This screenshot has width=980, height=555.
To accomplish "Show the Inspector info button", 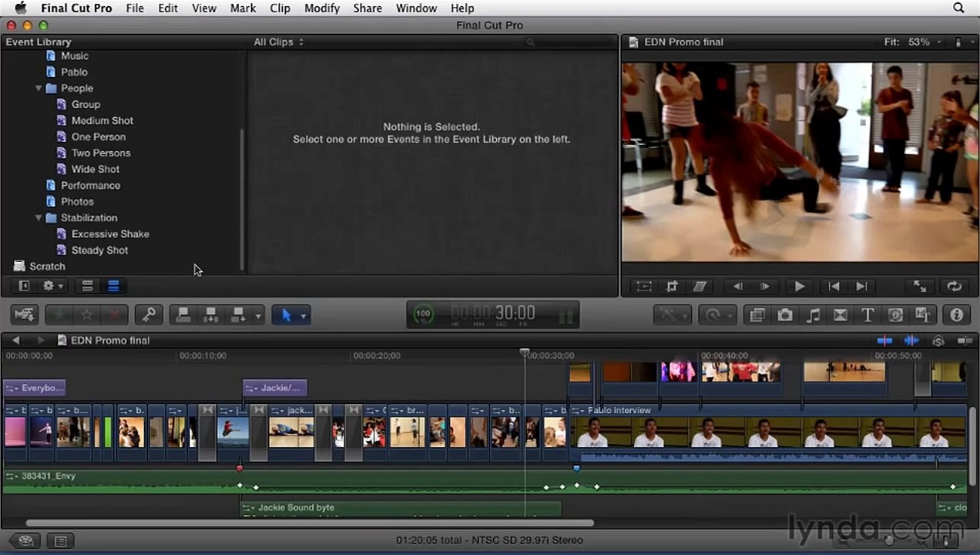I will pos(957,314).
